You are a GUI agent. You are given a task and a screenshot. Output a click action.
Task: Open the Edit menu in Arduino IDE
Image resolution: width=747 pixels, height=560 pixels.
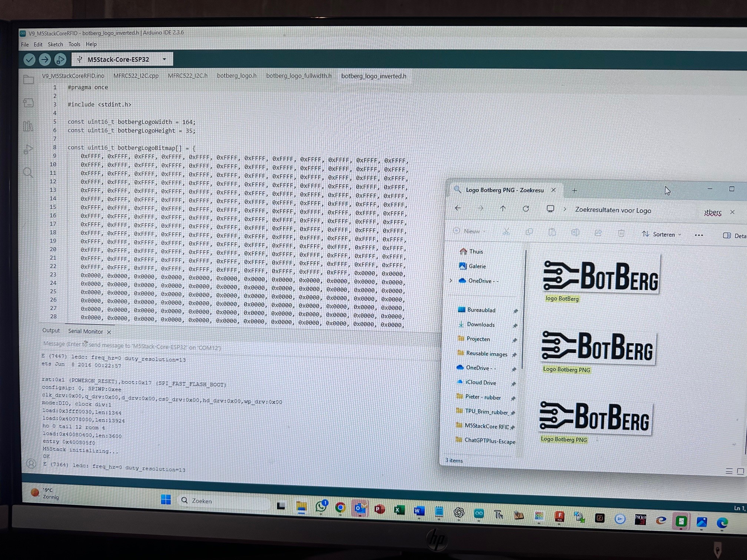pos(38,44)
